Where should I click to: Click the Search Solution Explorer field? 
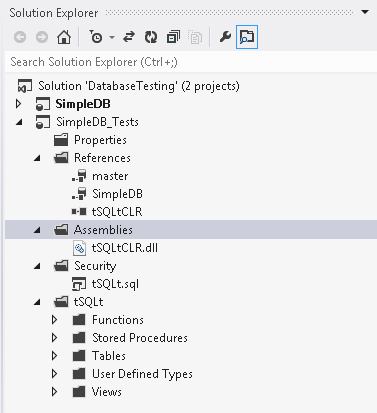191,62
